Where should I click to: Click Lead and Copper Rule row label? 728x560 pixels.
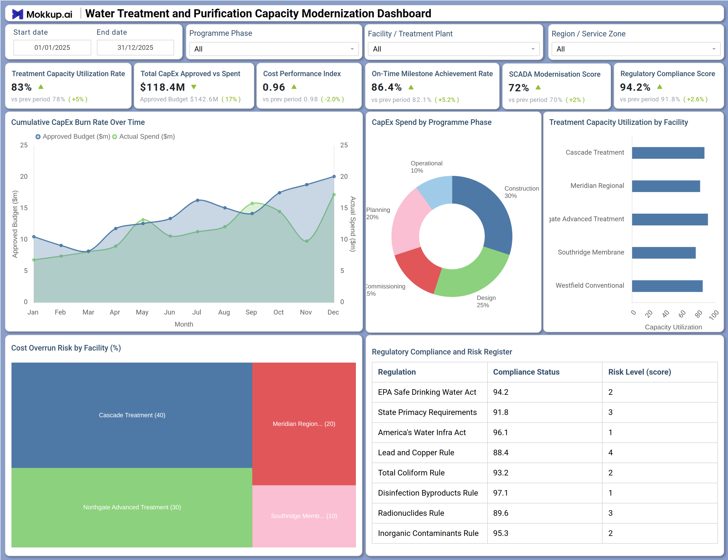[416, 453]
